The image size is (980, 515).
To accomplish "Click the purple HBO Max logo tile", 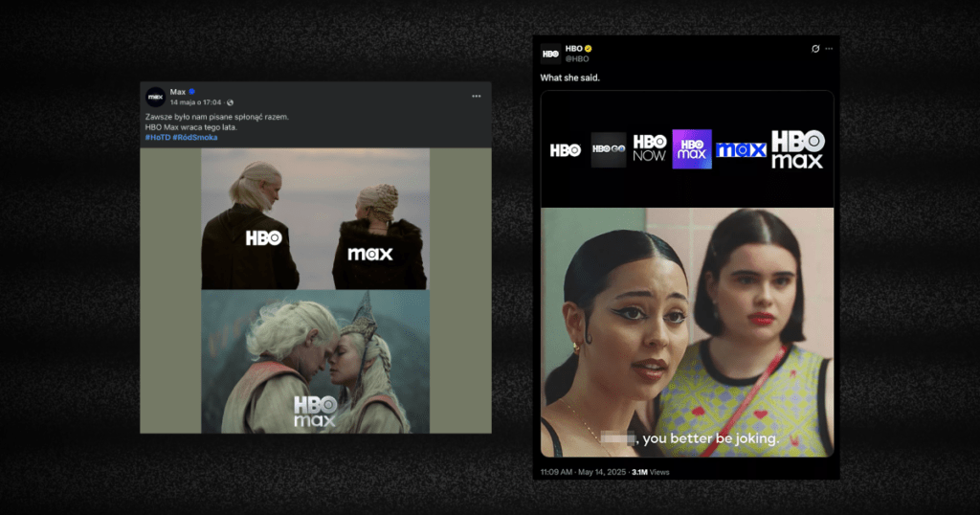I will [692, 149].
